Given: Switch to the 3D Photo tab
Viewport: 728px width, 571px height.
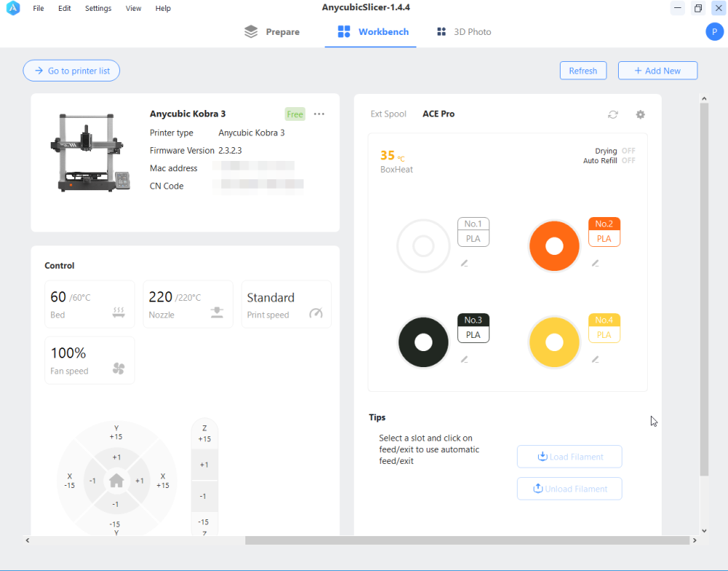Looking at the screenshot, I should point(464,31).
